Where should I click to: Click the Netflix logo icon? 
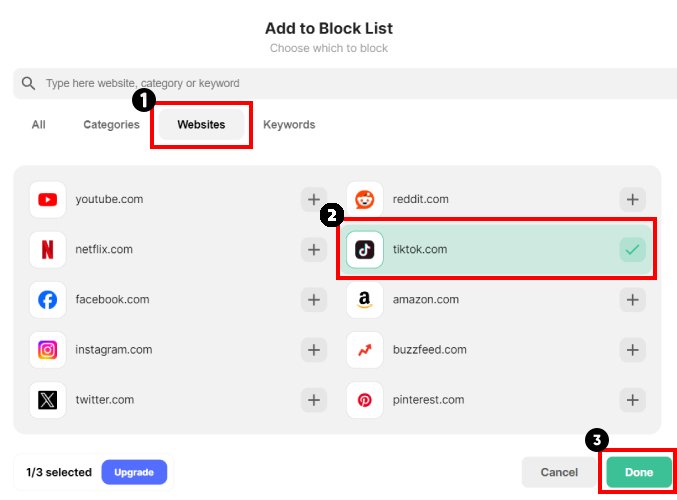(x=48, y=249)
